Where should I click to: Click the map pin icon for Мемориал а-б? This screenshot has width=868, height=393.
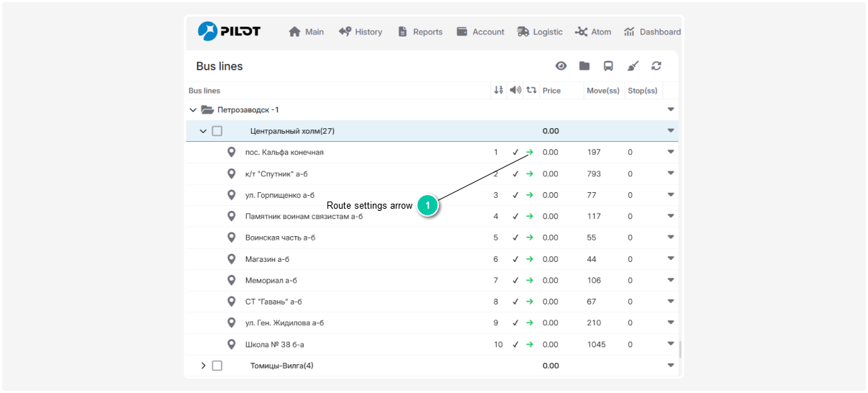[232, 280]
